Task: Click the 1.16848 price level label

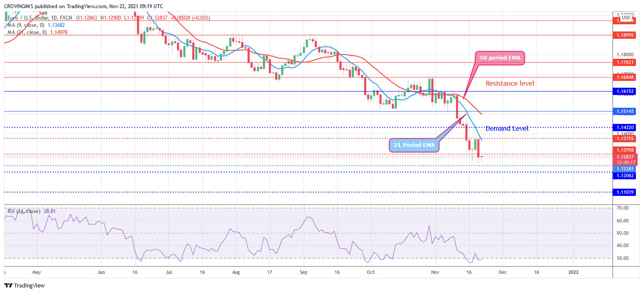Action: coord(624,77)
